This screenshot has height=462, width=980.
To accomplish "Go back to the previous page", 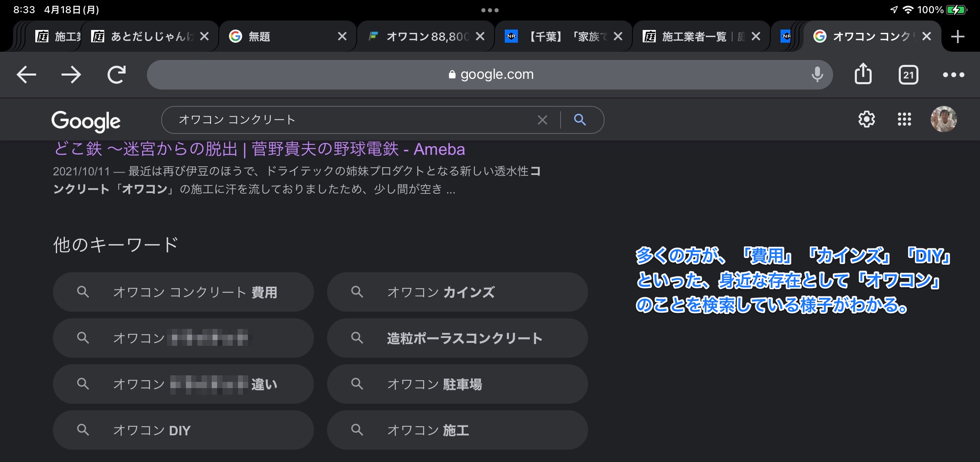I will click(x=27, y=75).
